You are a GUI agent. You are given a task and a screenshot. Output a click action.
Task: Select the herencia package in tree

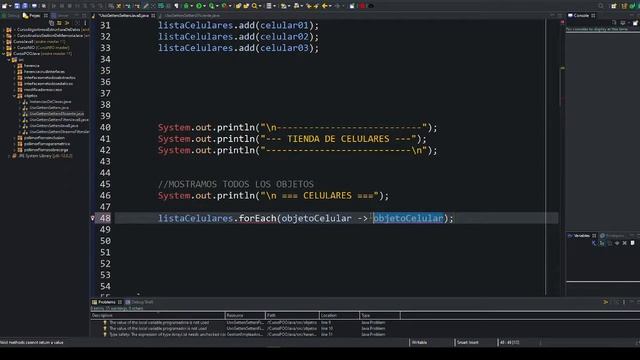tap(31, 66)
